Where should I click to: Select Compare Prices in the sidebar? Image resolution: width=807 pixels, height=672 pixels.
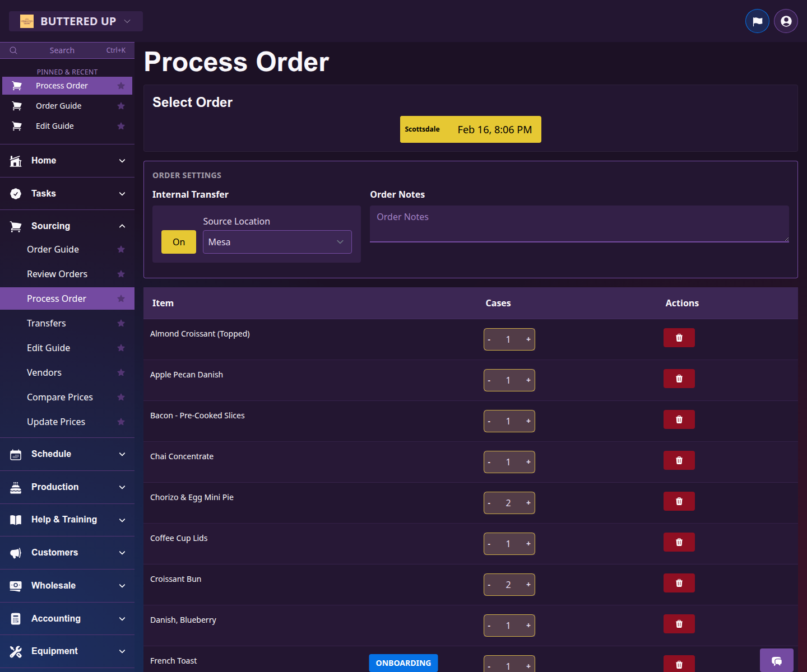point(60,397)
